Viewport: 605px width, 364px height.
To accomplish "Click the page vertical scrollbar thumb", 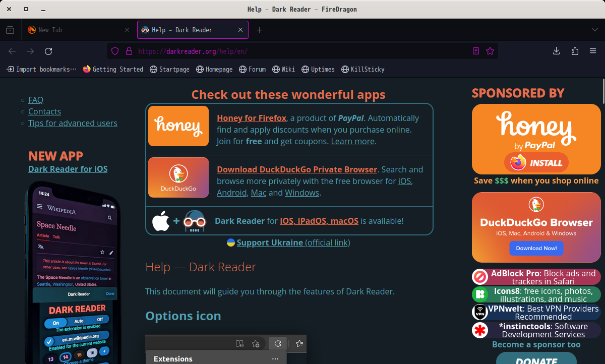I will 602,91.
